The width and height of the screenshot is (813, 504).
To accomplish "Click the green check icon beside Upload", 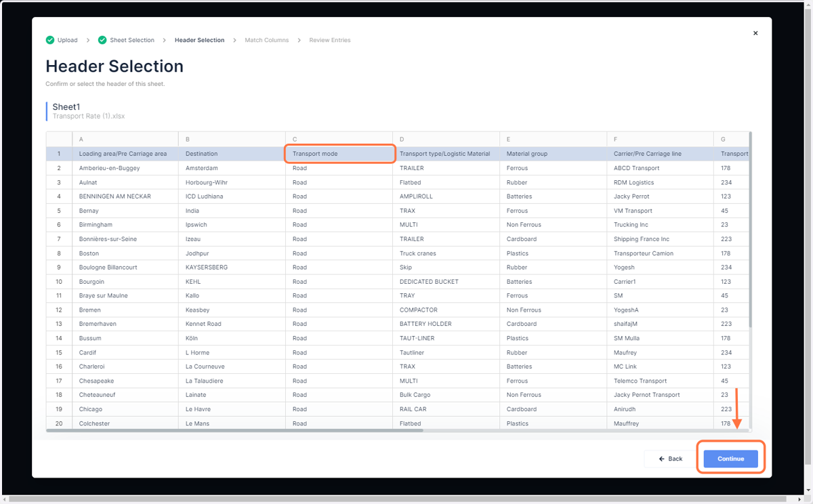I will (x=50, y=40).
